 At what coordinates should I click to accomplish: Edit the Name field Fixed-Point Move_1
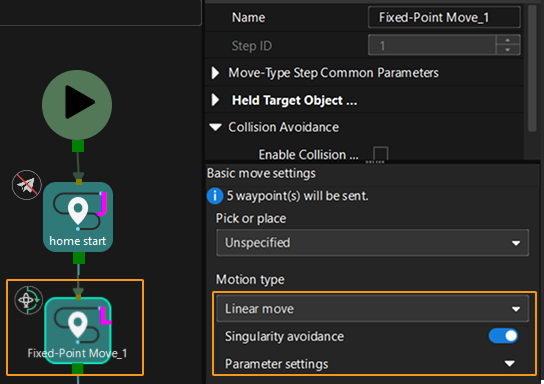pos(444,17)
